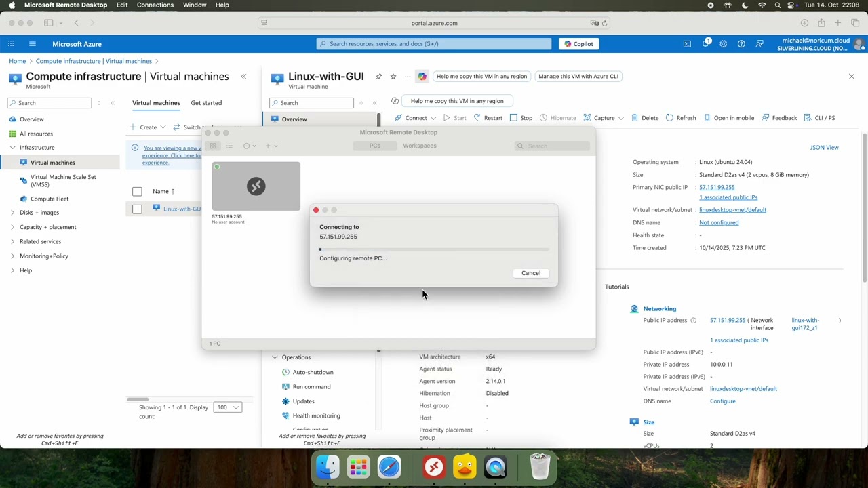Open the Connect dropdown in VM toolbar

click(x=416, y=118)
